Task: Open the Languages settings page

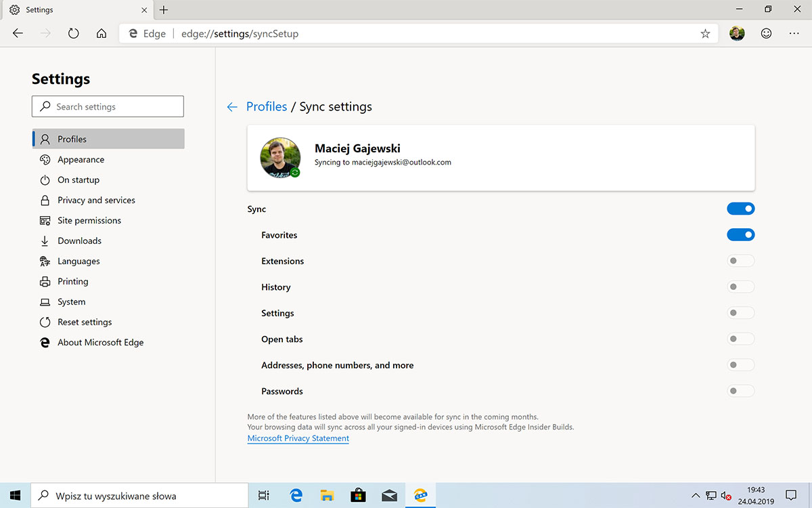Action: [108, 261]
